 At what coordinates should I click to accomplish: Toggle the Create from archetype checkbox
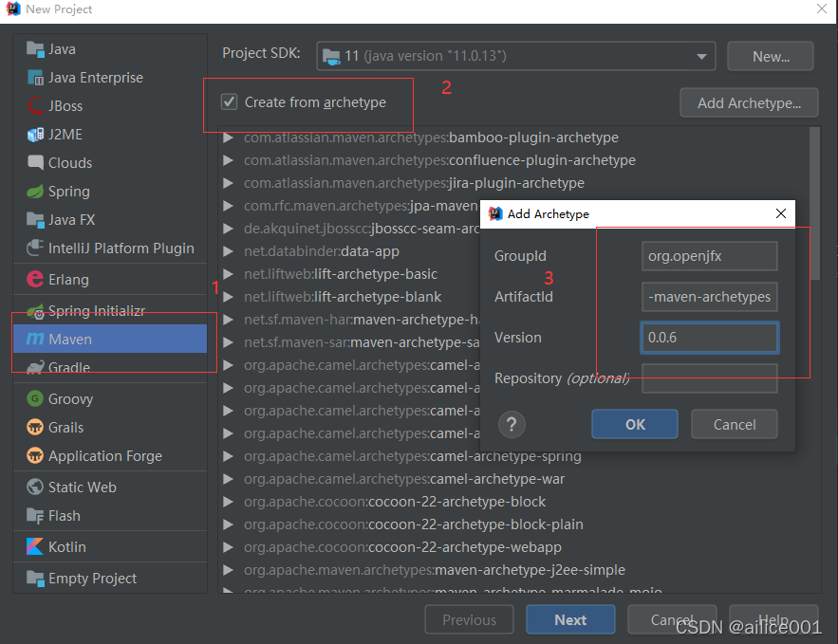click(x=230, y=101)
